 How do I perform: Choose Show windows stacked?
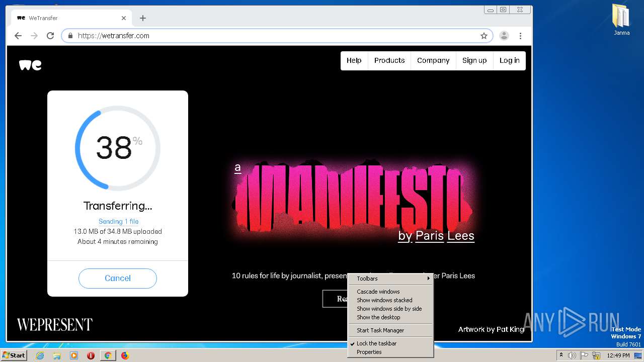(390, 300)
